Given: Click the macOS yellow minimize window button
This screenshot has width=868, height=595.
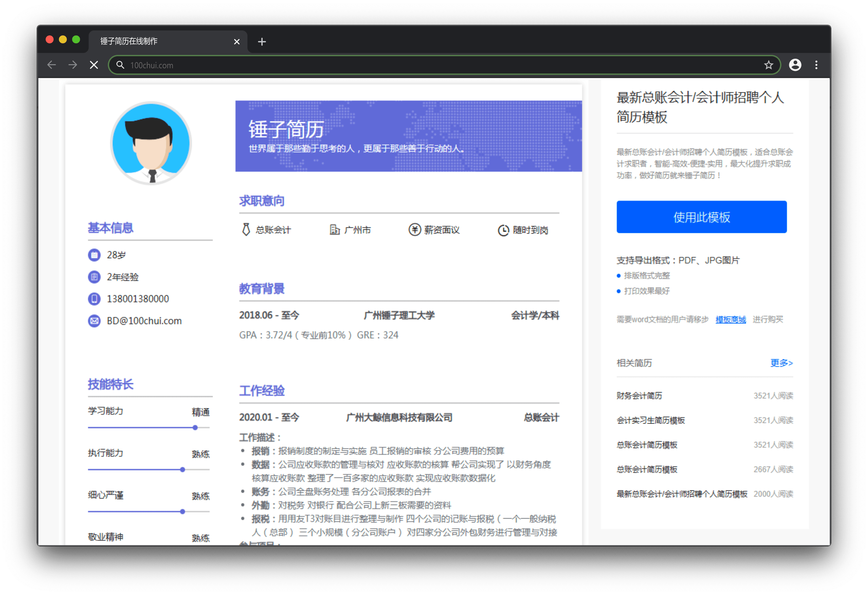Looking at the screenshot, I should point(63,40).
